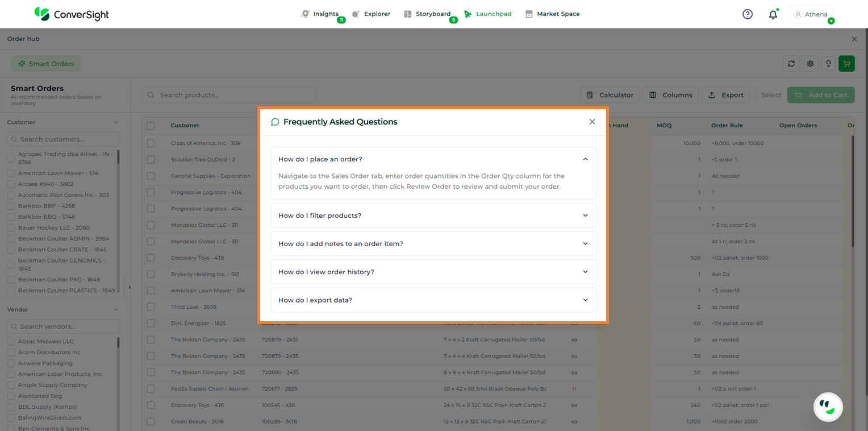
Task: Toggle the Abzac Midwest LLC vendor checkbox
Action: click(11, 342)
